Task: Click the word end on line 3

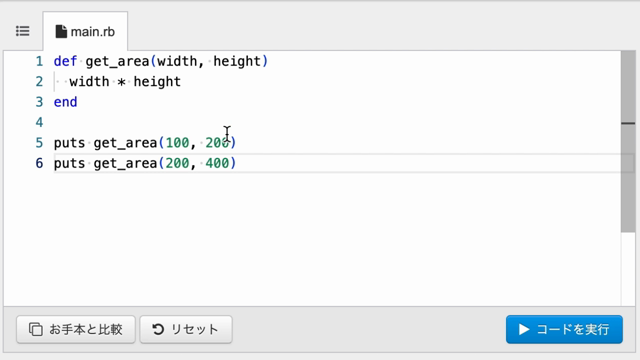Action: coord(65,102)
